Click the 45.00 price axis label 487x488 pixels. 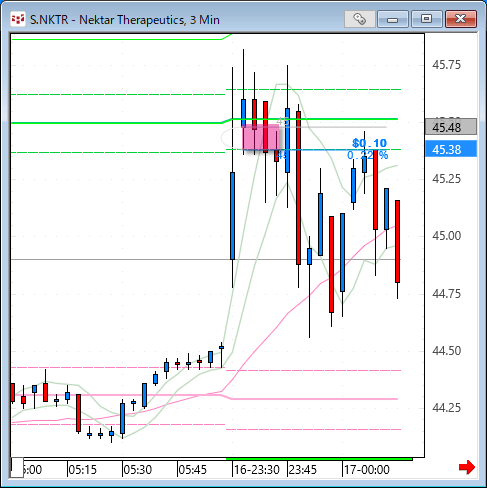point(446,236)
